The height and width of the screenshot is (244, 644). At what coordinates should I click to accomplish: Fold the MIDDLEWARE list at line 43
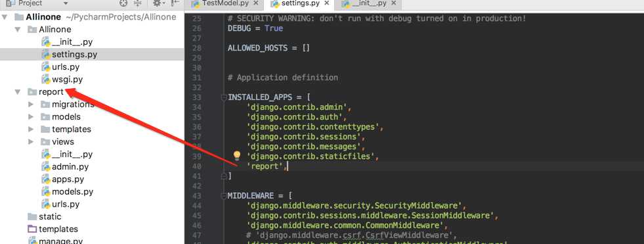pyautogui.click(x=224, y=196)
